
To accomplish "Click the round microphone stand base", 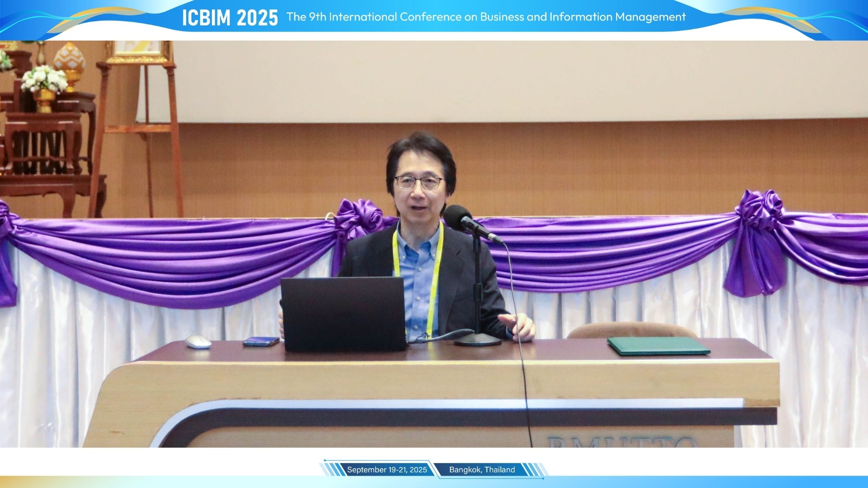I will (x=478, y=340).
